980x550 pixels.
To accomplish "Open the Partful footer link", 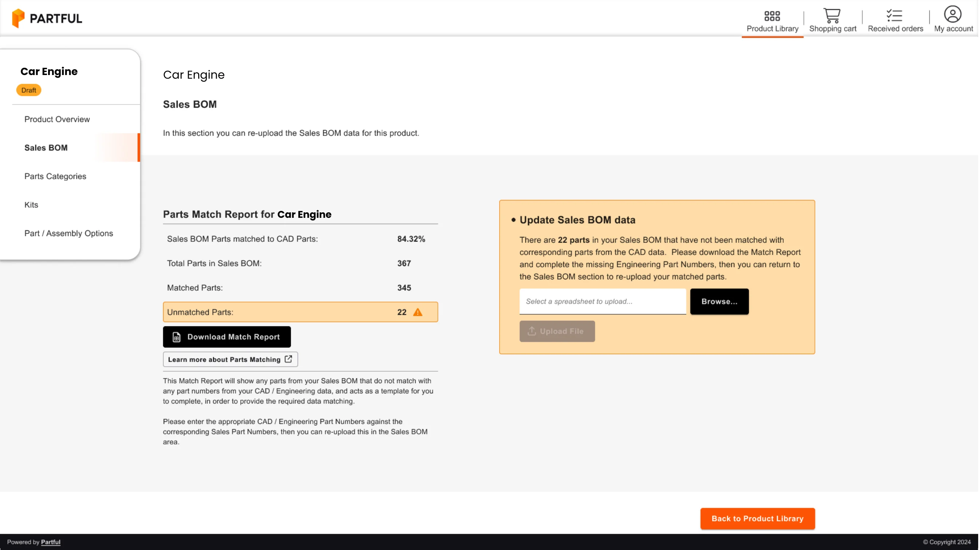I will tap(51, 542).
